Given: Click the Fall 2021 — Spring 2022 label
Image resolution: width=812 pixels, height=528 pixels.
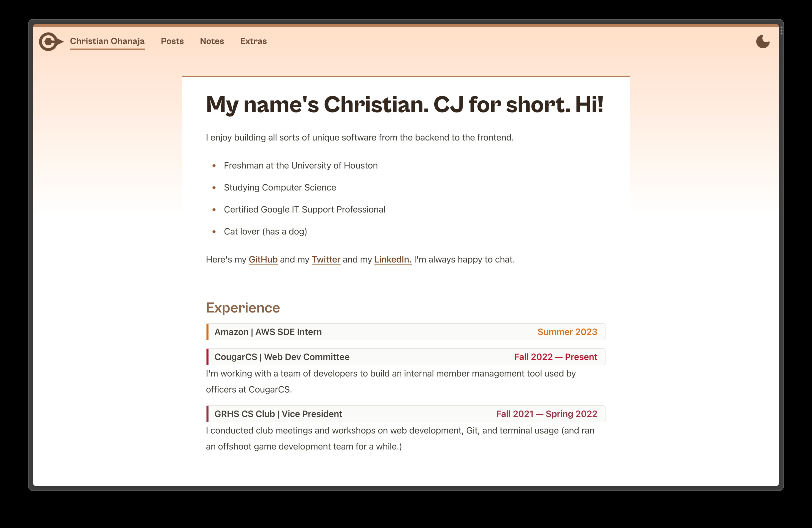Looking at the screenshot, I should (x=546, y=414).
